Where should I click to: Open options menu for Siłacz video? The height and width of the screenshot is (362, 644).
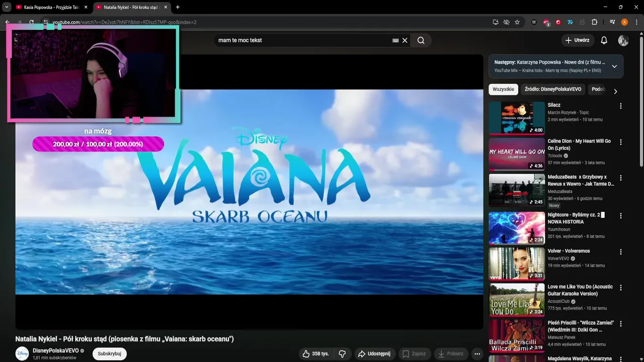pyautogui.click(x=621, y=106)
